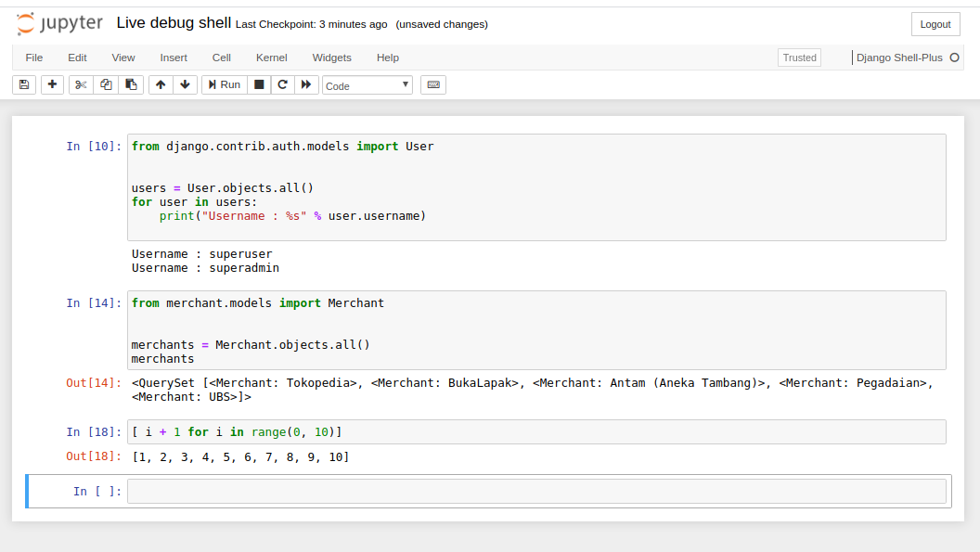Open the Insert menu
This screenshot has width=980, height=552.
174,58
